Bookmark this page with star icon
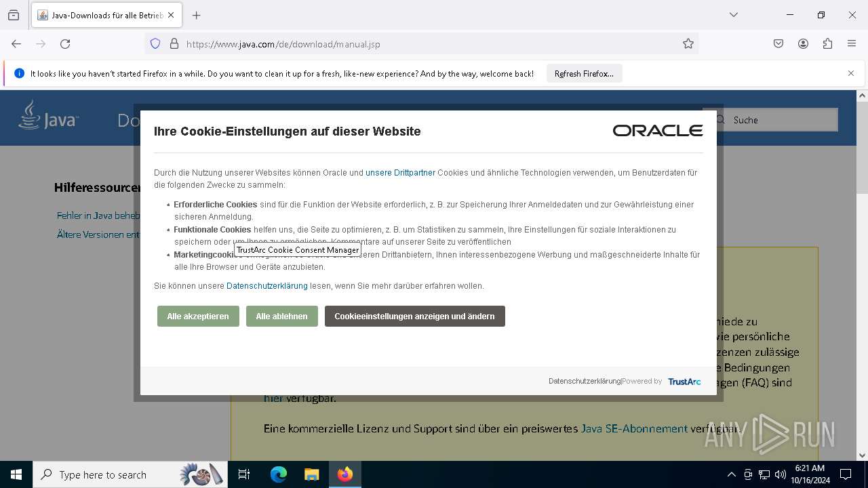This screenshot has width=868, height=488. click(x=688, y=44)
